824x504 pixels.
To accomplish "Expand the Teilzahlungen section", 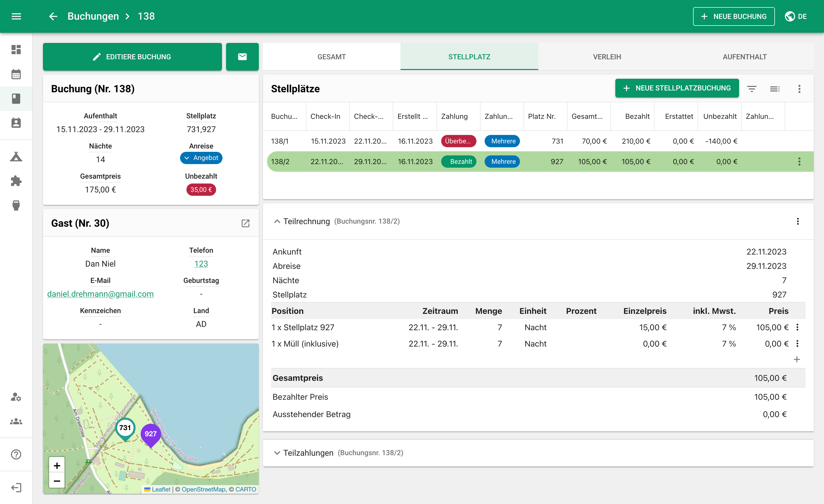I will (x=277, y=453).
